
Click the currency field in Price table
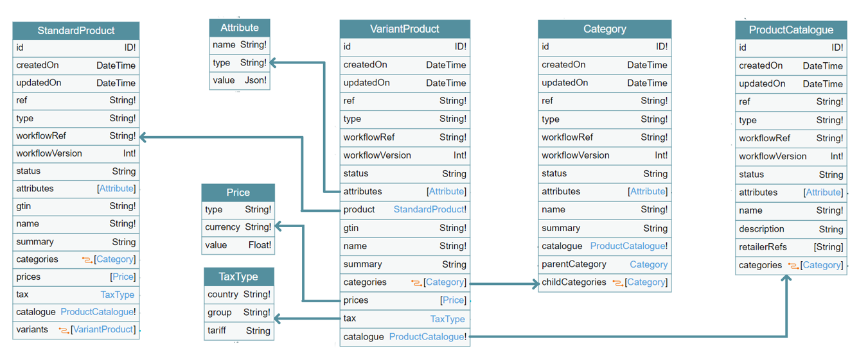pyautogui.click(x=222, y=227)
